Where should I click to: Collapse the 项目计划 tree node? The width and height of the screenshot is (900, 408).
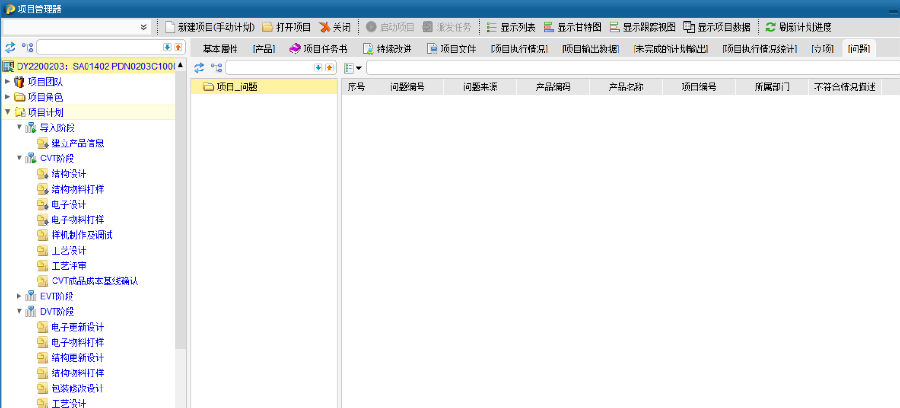pyautogui.click(x=7, y=112)
